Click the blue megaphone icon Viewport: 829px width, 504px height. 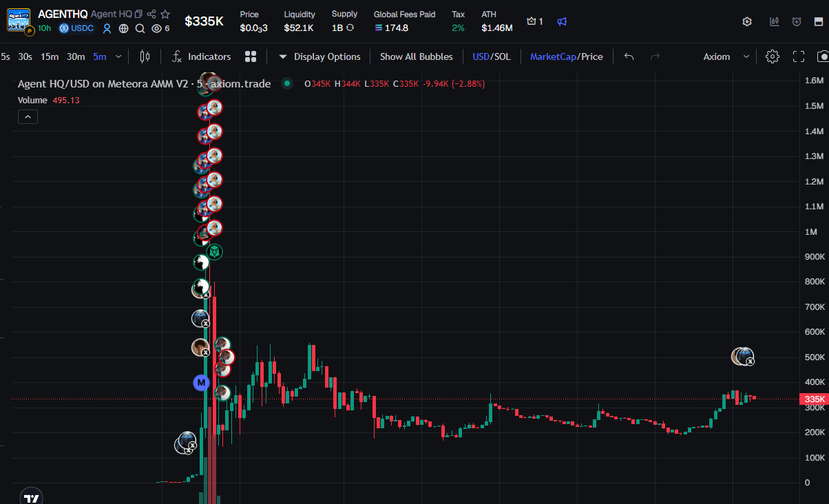[562, 21]
